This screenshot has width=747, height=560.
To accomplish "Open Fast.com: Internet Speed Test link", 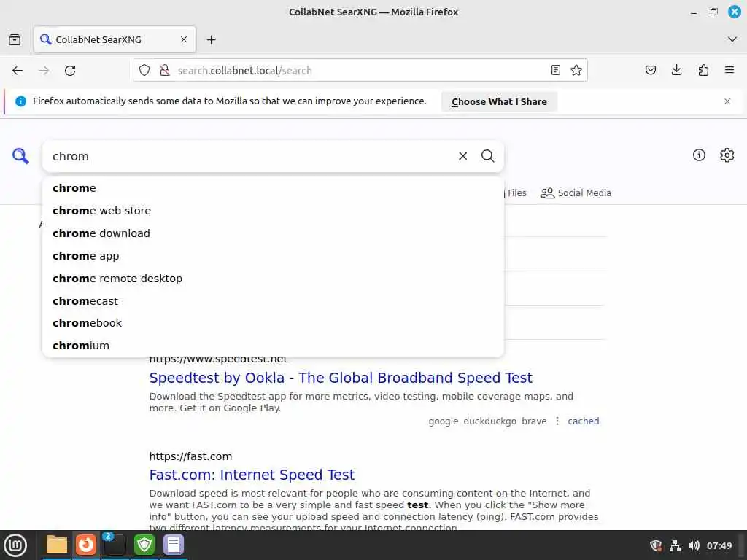I will [252, 475].
